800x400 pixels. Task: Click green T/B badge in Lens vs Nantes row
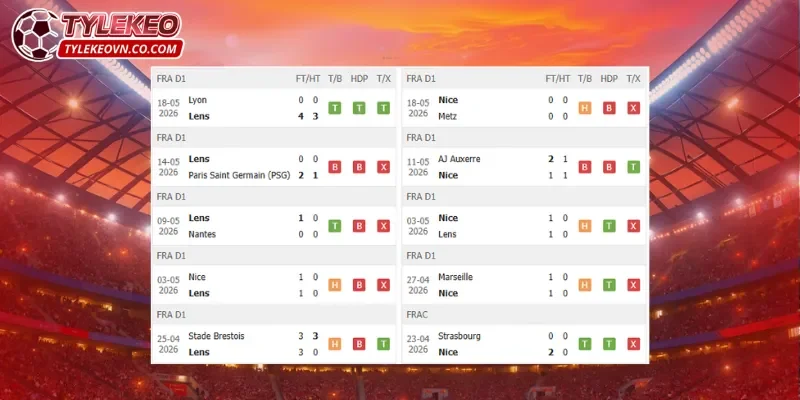pyautogui.click(x=335, y=226)
